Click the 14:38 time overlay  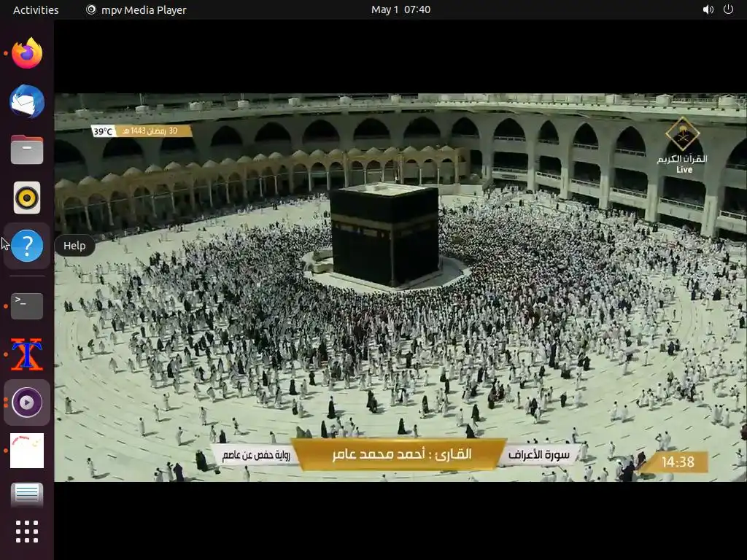(x=678, y=462)
